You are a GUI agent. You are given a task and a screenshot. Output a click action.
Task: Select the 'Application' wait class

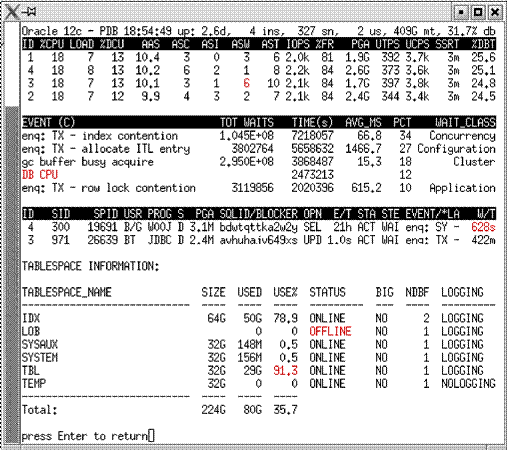[462, 188]
